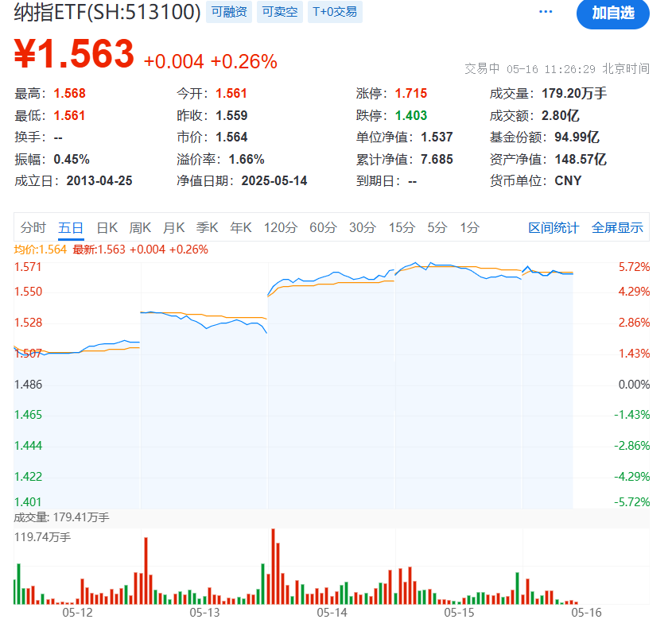Click the 净值日期 value 2025-05-14

click(x=274, y=180)
